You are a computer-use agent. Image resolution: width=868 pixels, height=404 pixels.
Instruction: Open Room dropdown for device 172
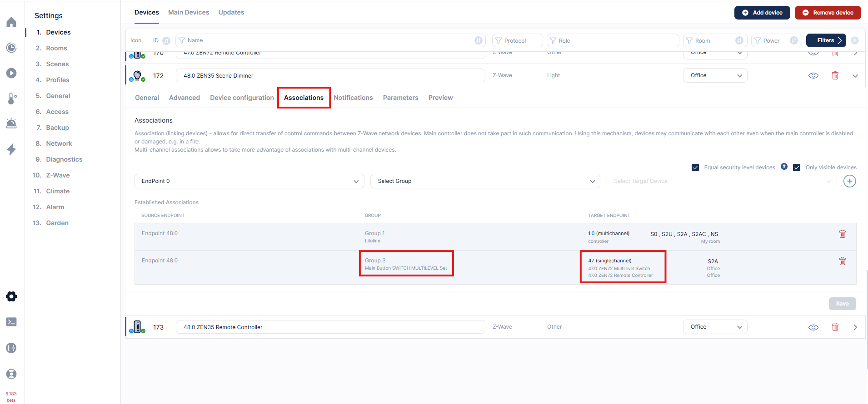click(715, 75)
